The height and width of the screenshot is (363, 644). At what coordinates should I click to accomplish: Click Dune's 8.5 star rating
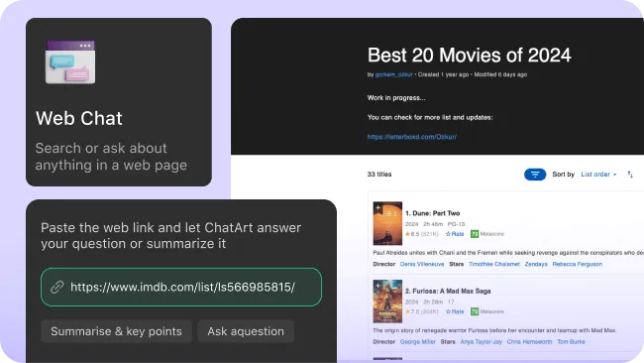(422, 234)
